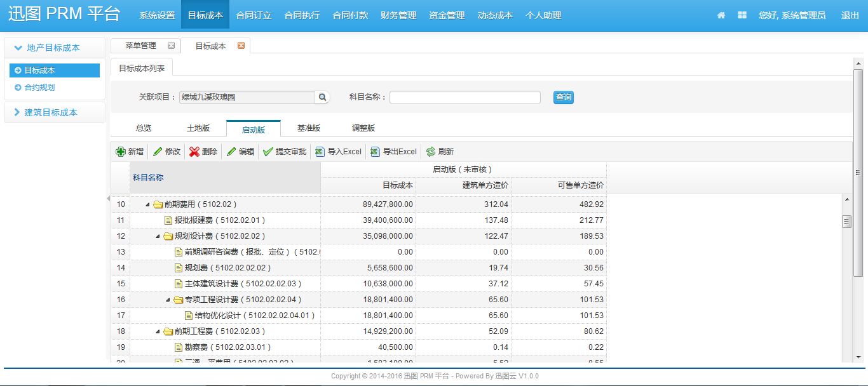Click the 查询 button
This screenshot has height=386, width=868.
[564, 97]
